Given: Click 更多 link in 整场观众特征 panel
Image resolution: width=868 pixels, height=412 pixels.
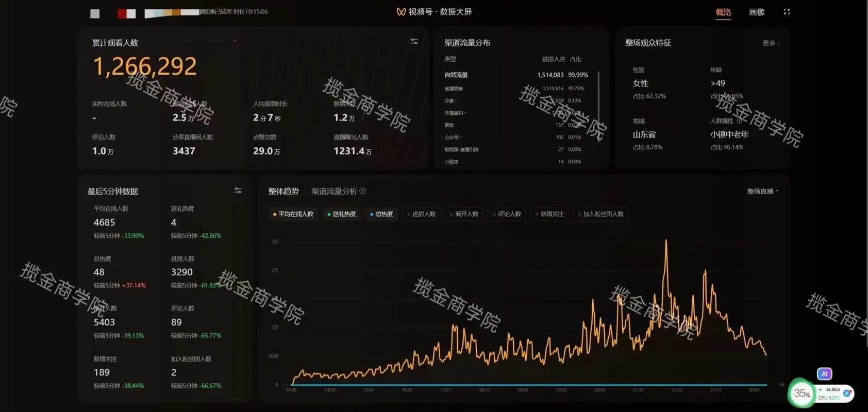Looking at the screenshot, I should 771,43.
